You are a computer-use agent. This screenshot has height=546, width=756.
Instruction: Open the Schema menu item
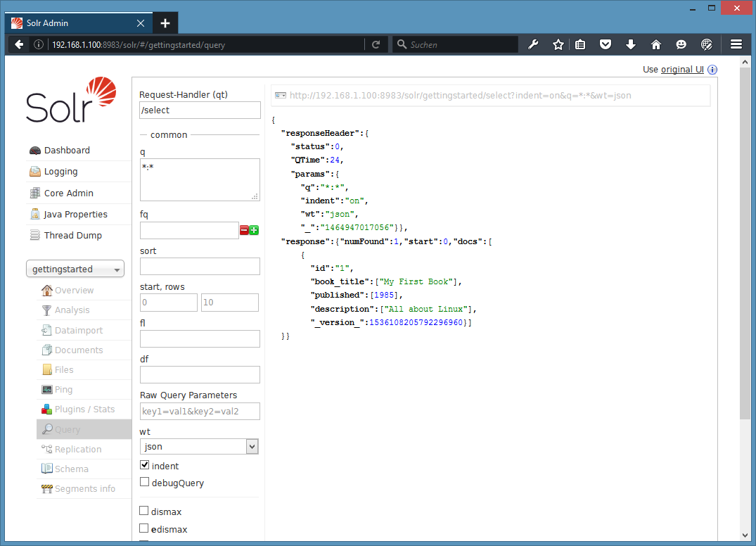point(71,469)
